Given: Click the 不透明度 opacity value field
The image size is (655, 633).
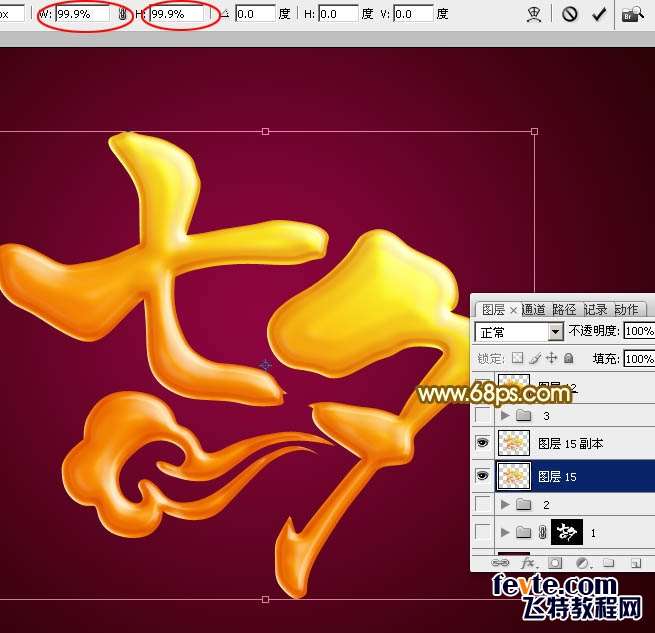Looking at the screenshot, I should point(639,331).
